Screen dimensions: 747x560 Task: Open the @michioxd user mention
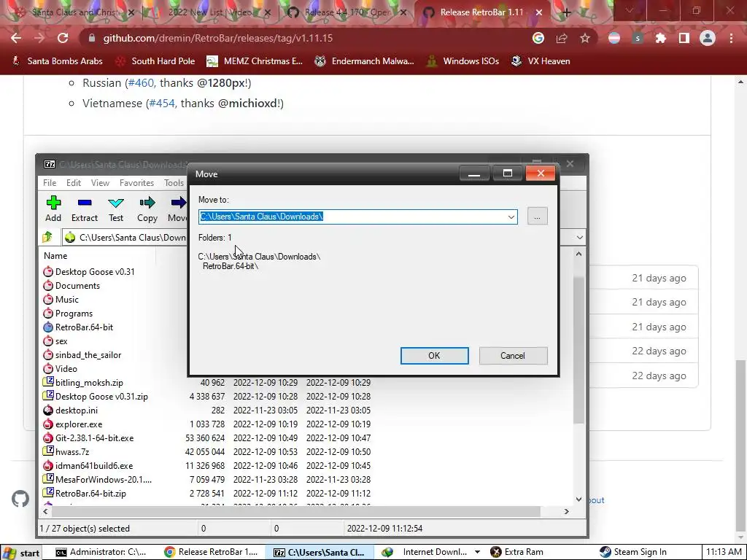point(249,104)
